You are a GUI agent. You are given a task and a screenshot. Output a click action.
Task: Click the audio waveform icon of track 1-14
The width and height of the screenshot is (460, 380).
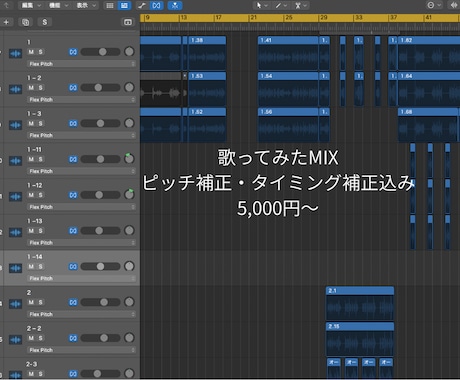(15, 268)
